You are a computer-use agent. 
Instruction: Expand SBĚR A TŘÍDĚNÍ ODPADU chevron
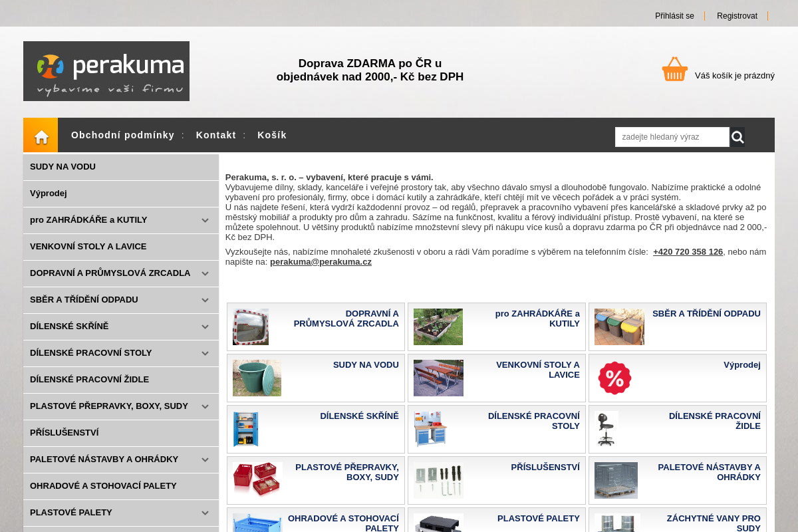coord(205,300)
